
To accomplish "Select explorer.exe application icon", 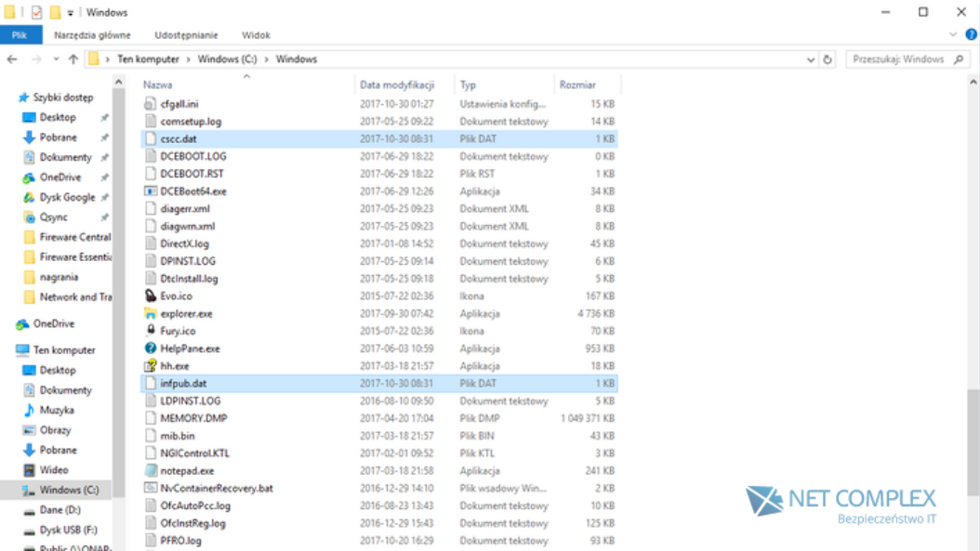I will pyautogui.click(x=150, y=314).
